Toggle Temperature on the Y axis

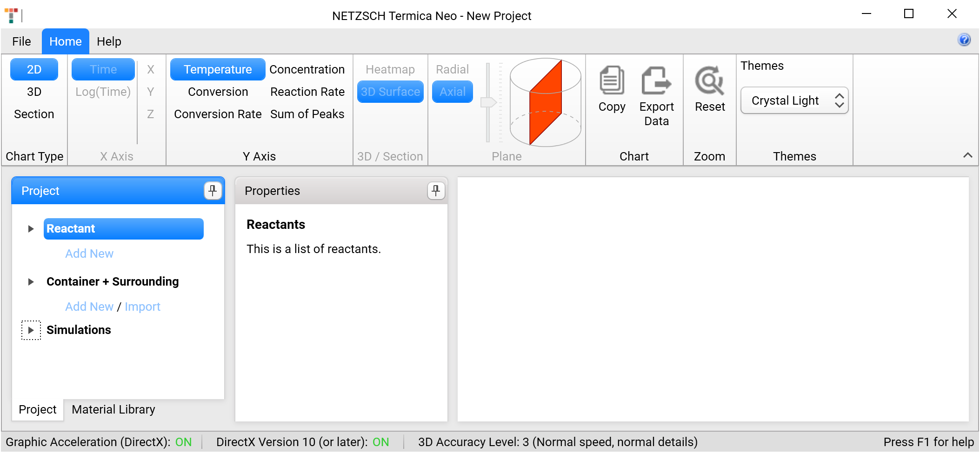(218, 69)
